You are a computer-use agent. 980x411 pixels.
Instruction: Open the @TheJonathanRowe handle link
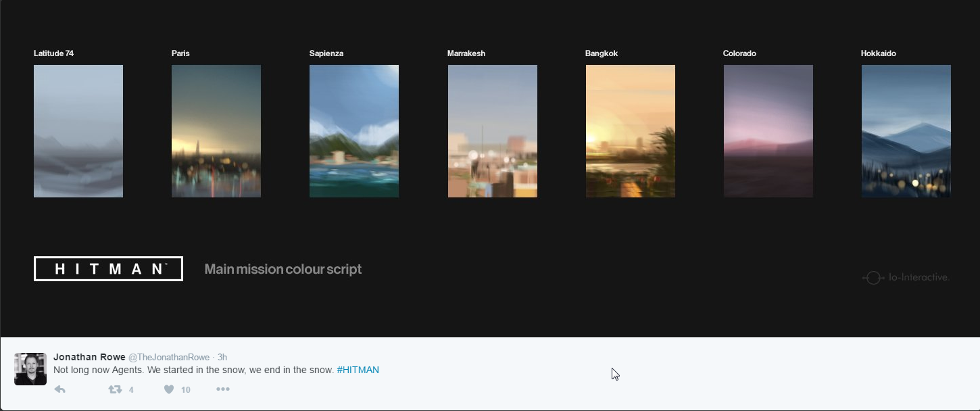[x=169, y=357]
